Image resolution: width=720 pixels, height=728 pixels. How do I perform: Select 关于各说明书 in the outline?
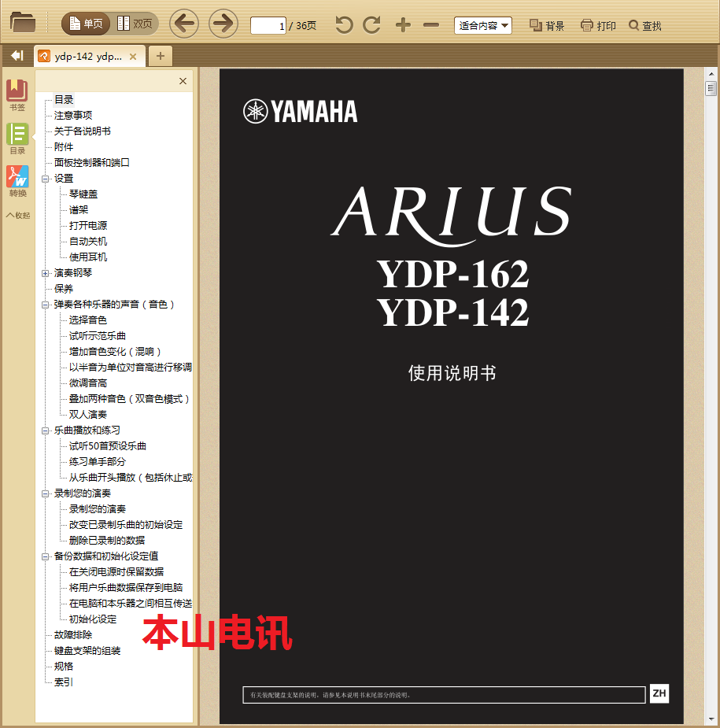pyautogui.click(x=82, y=131)
